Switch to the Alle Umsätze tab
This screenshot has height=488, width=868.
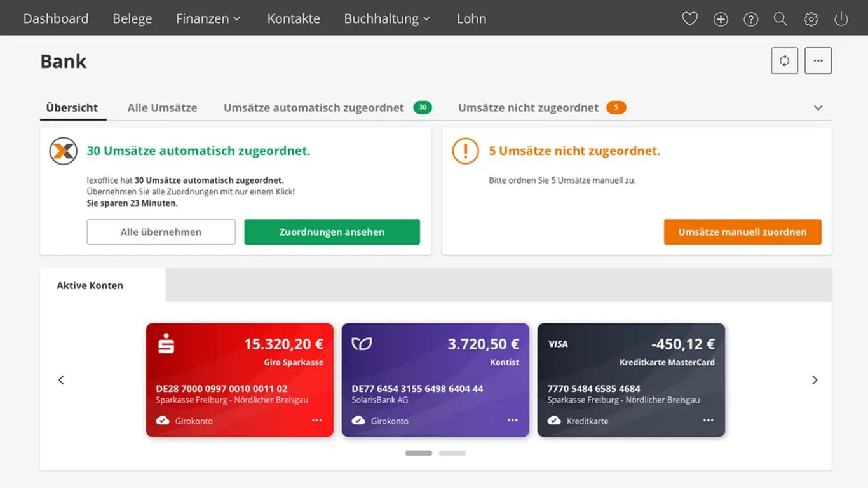pos(162,108)
